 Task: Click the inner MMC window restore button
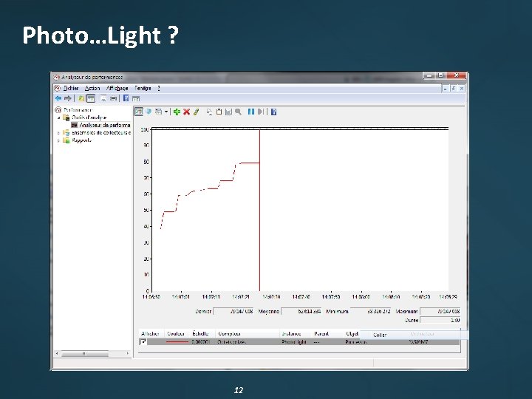[453, 88]
